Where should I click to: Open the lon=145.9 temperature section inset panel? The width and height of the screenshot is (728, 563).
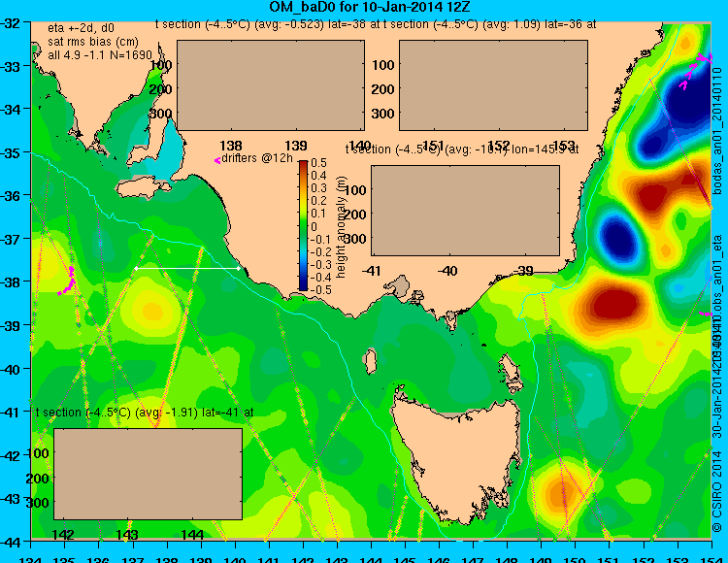tap(465, 211)
